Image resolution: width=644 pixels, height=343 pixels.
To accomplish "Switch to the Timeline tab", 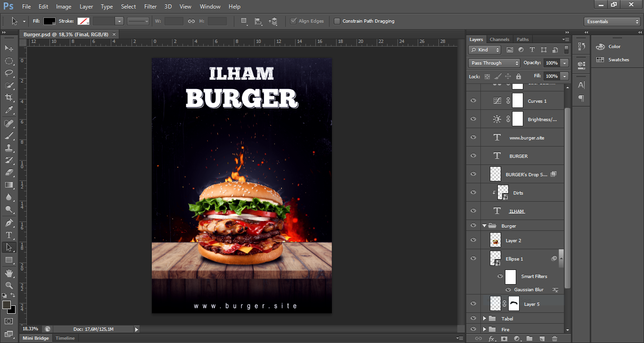I will click(x=65, y=338).
